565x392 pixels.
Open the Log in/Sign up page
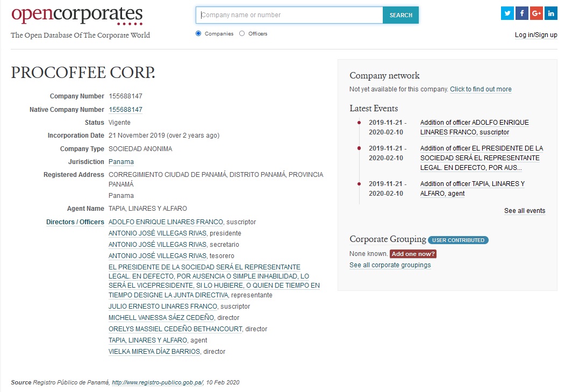(536, 35)
